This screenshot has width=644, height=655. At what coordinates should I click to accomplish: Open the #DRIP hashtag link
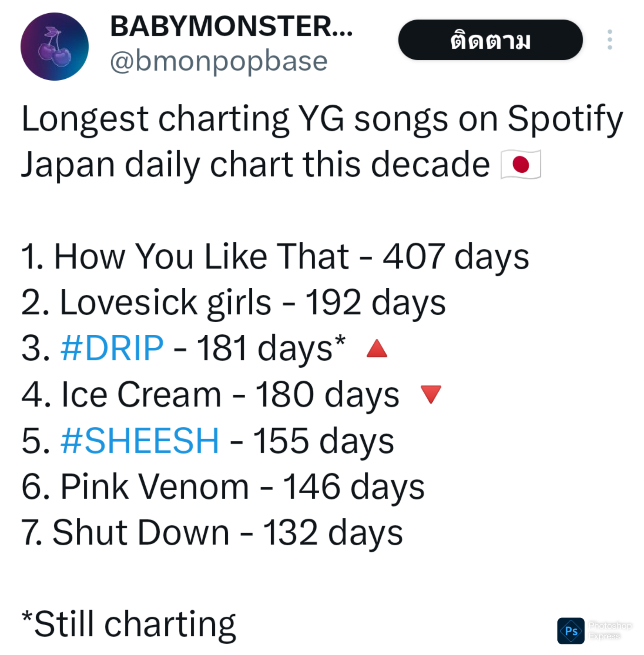[x=112, y=348]
